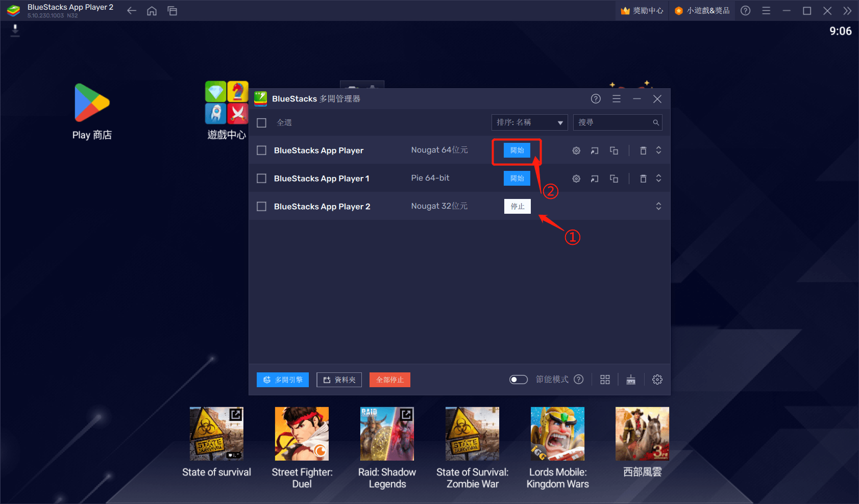This screenshot has width=859, height=504.
Task: Click the 資料夾 folder button
Action: (339, 380)
